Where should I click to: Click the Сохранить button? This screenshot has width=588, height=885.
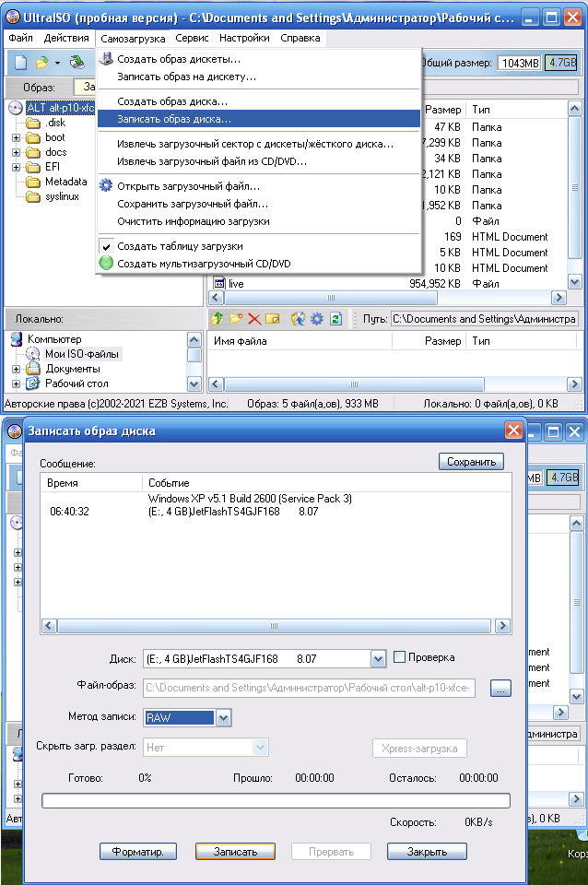click(471, 462)
